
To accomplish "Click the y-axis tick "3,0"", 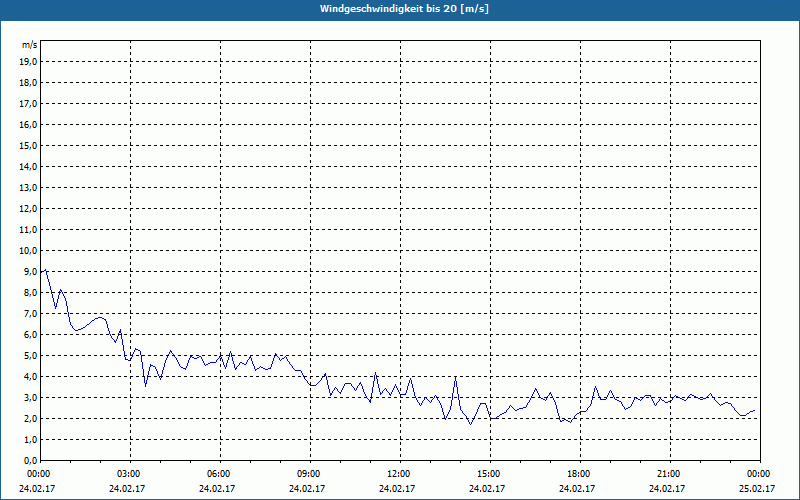I will [30, 397].
